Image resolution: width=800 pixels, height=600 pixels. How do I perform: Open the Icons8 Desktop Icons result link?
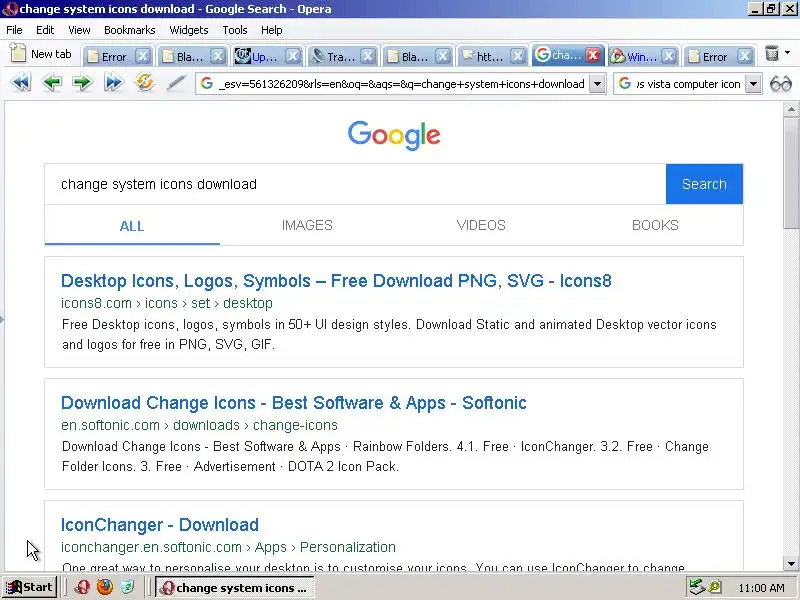click(336, 281)
